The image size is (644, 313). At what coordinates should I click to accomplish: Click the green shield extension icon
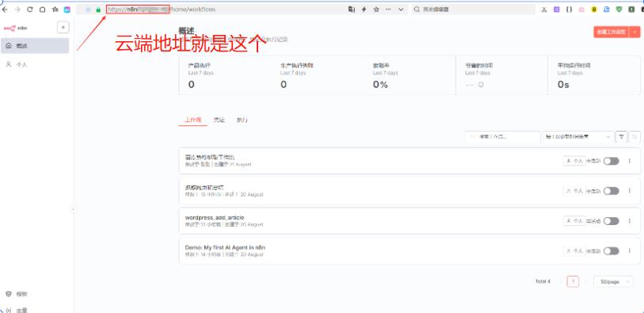pyautogui.click(x=619, y=10)
